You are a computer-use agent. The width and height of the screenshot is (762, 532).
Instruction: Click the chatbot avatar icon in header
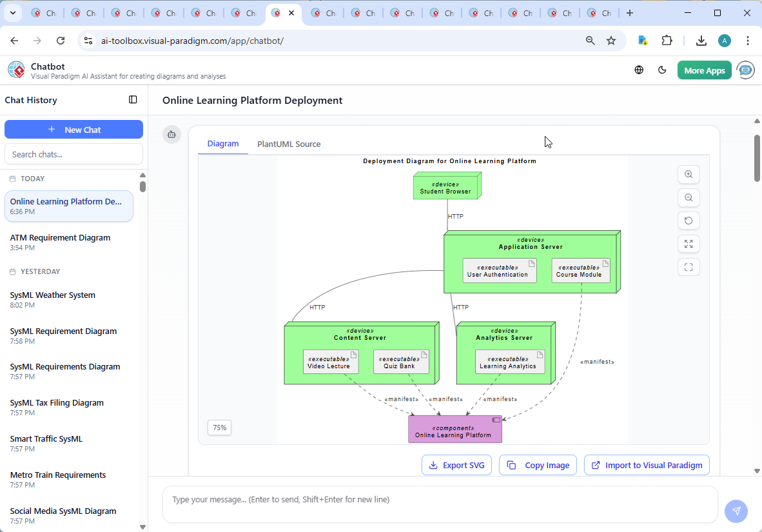pyautogui.click(x=746, y=70)
